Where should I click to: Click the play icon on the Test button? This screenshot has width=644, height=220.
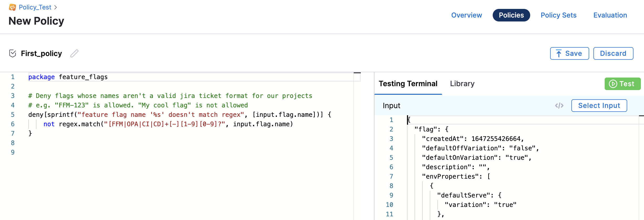click(613, 84)
